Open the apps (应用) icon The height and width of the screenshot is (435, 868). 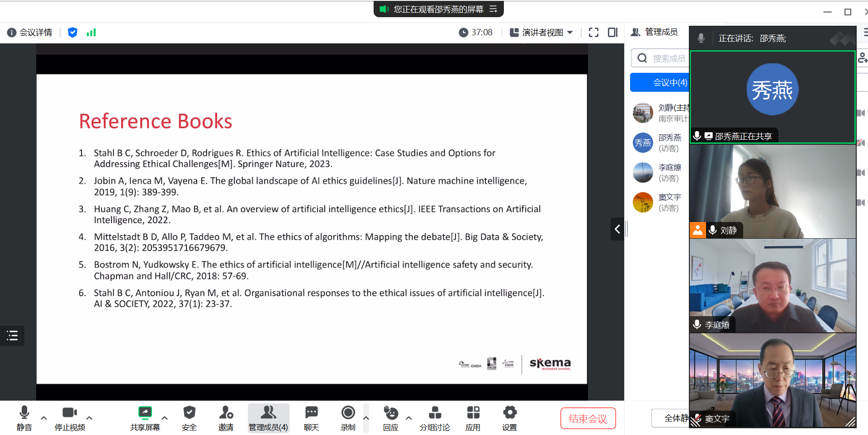[473, 418]
